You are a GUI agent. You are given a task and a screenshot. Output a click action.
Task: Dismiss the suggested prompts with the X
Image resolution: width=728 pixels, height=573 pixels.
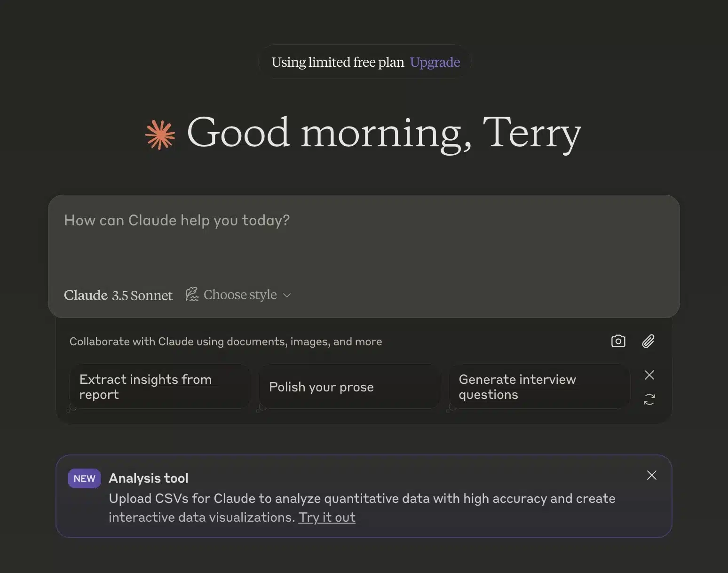(x=649, y=375)
